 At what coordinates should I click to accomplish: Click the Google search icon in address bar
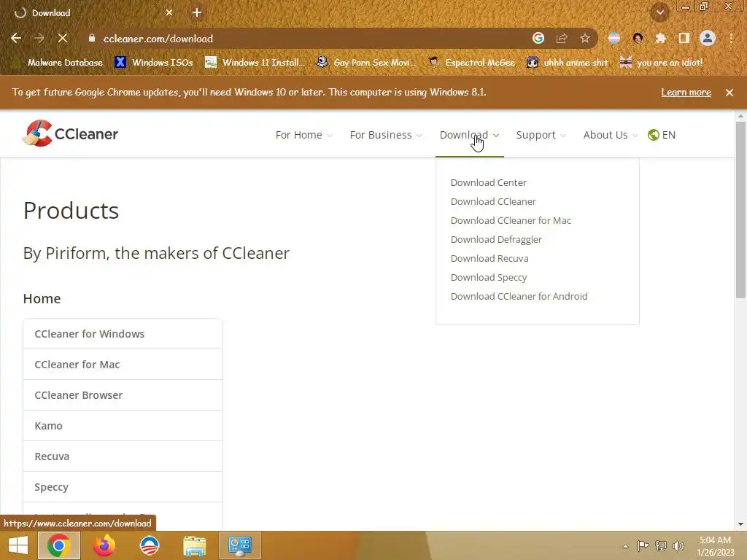pyautogui.click(x=538, y=39)
